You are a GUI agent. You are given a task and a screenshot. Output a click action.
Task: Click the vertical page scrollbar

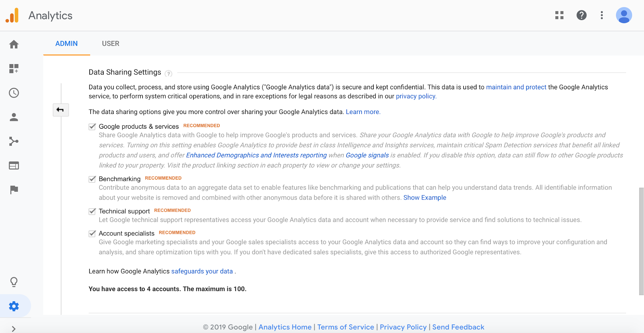641,241
